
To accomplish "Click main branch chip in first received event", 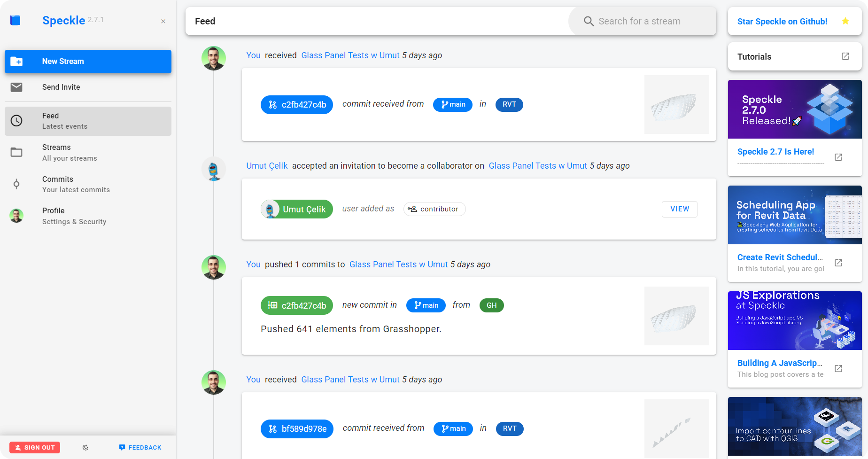I will 453,104.
